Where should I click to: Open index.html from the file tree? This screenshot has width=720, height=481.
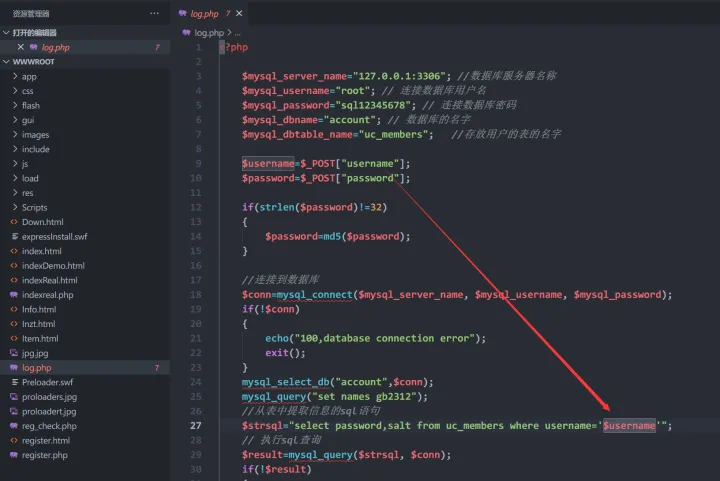click(x=41, y=251)
